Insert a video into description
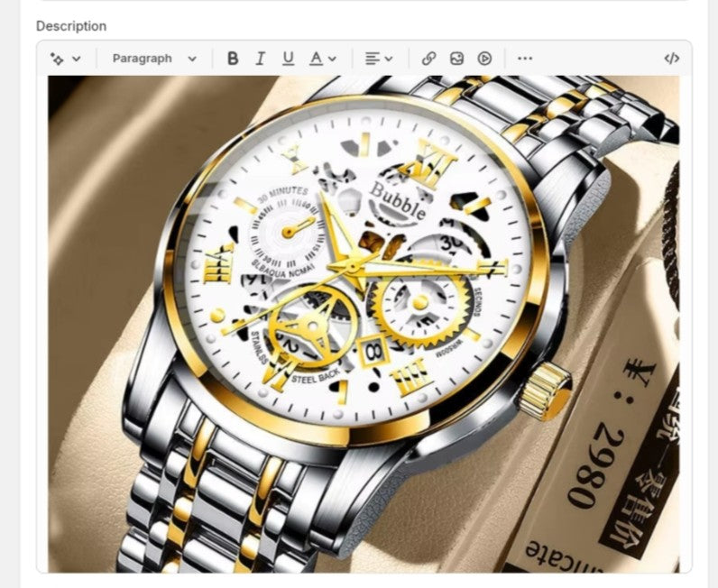 484,59
